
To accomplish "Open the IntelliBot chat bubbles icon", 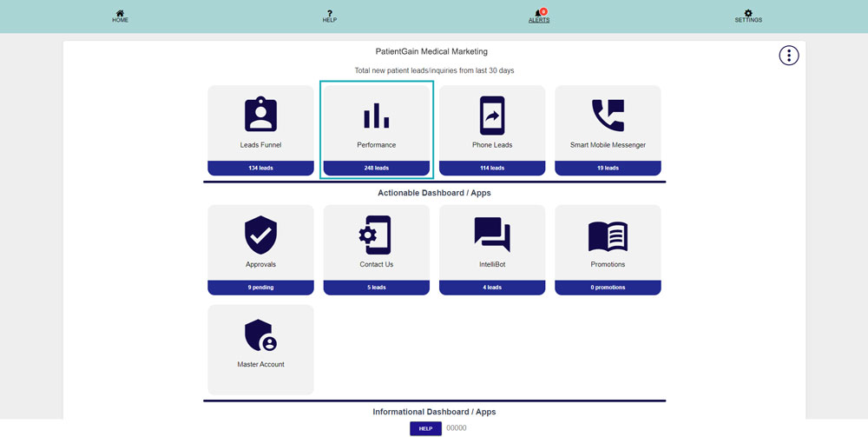I will [492, 235].
